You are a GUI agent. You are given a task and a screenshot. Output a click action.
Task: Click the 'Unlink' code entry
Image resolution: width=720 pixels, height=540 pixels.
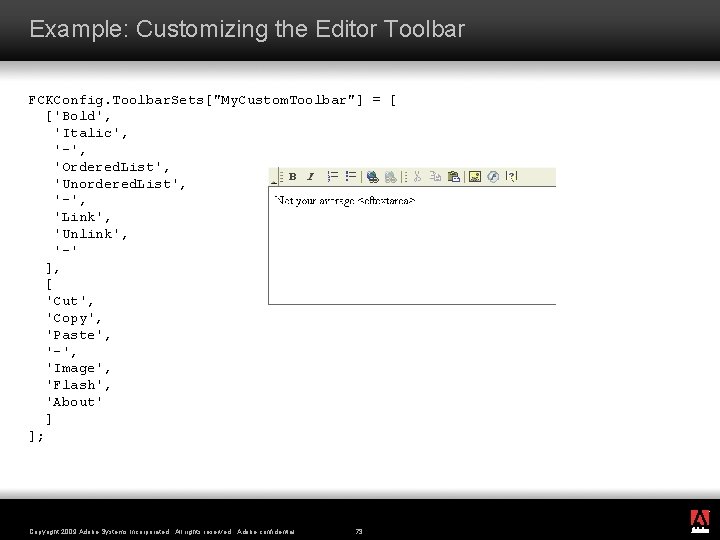click(90, 234)
